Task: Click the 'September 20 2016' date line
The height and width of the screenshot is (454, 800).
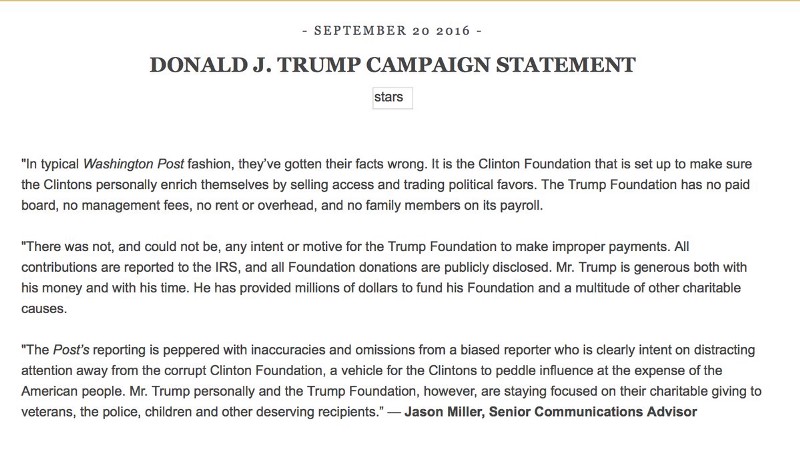Action: (x=392, y=31)
